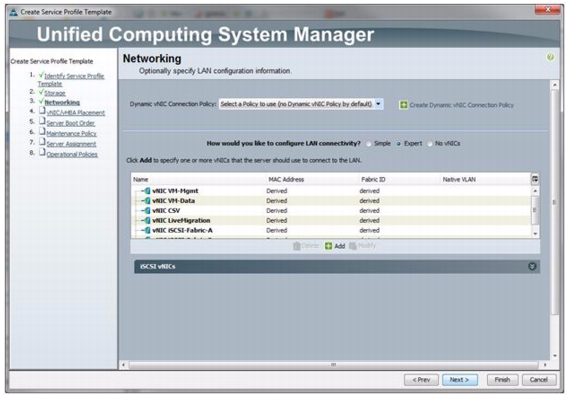Click vNIC table scrollbar up arrow

[x=535, y=191]
